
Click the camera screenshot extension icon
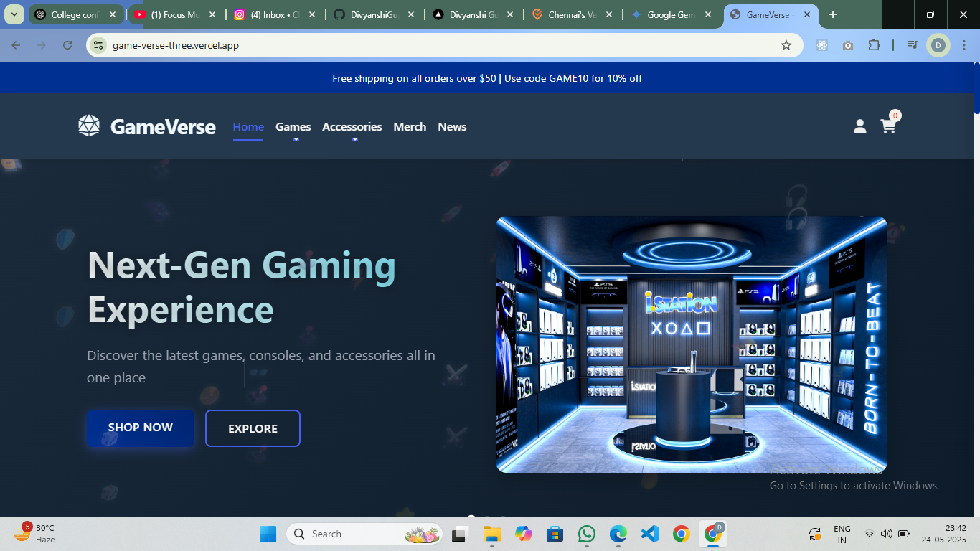tap(848, 45)
